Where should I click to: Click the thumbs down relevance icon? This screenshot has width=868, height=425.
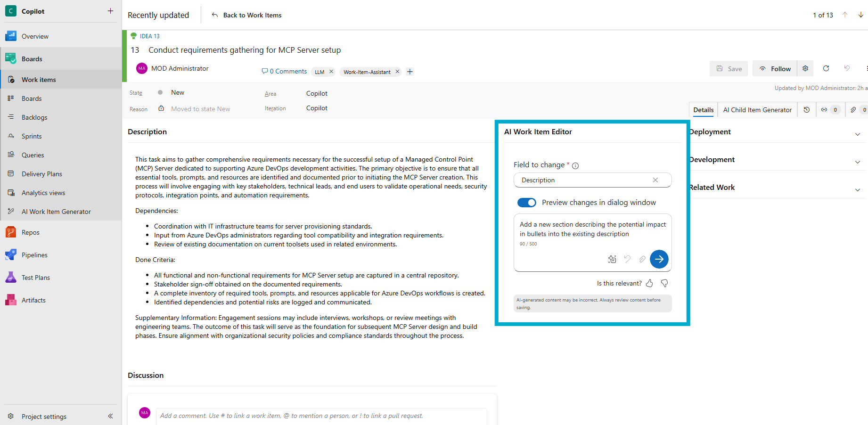(x=664, y=283)
